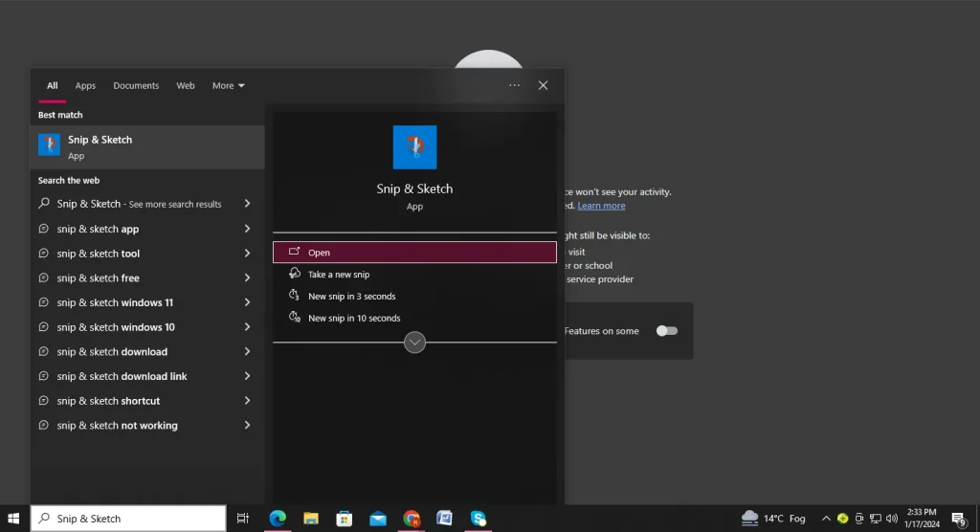Show hidden system tray icons
Image resolution: width=980 pixels, height=532 pixels.
[x=826, y=519]
